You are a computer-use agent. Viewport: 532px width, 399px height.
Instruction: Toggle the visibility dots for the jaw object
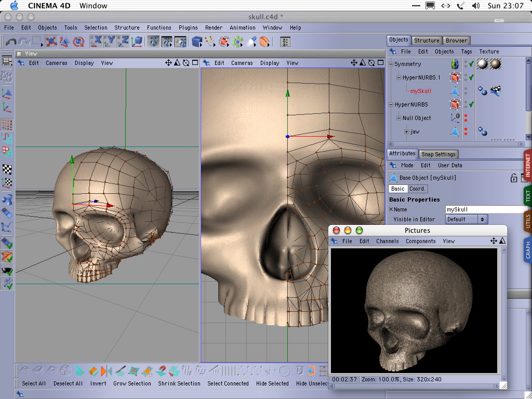click(465, 131)
